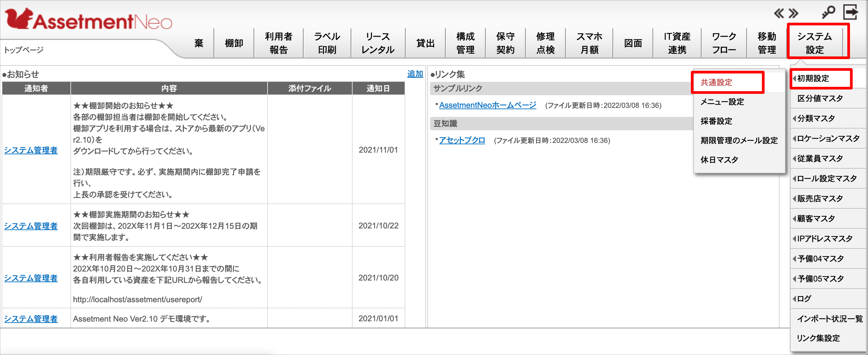The height and width of the screenshot is (355, 868).
Task: Click ★★棚卸実施期間のお知らせ★★ notice text
Action: (131, 215)
